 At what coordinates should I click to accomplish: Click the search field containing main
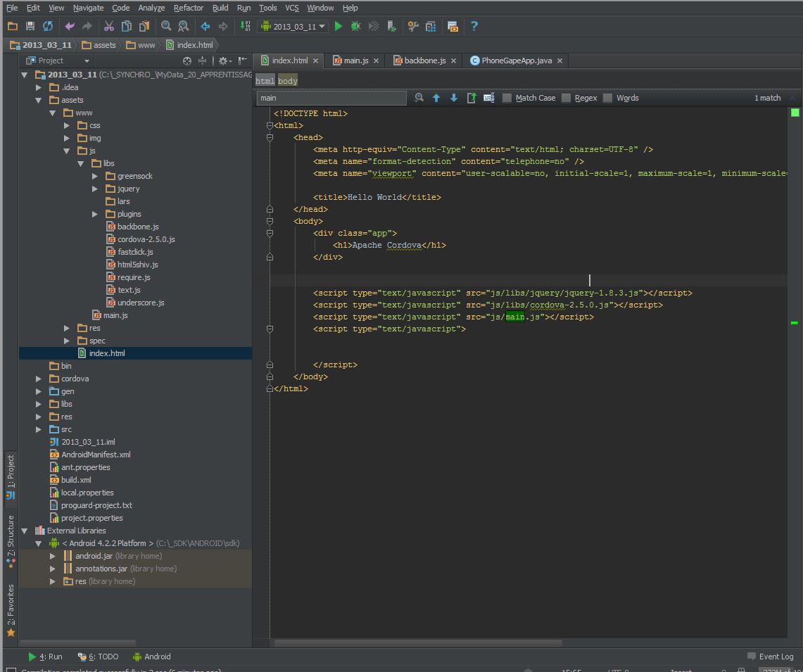point(331,98)
